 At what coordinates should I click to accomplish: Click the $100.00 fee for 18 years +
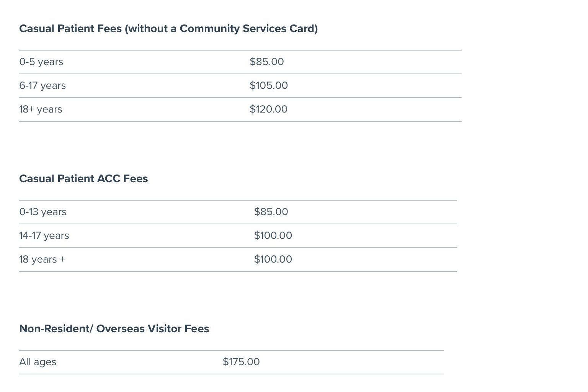coord(273,259)
